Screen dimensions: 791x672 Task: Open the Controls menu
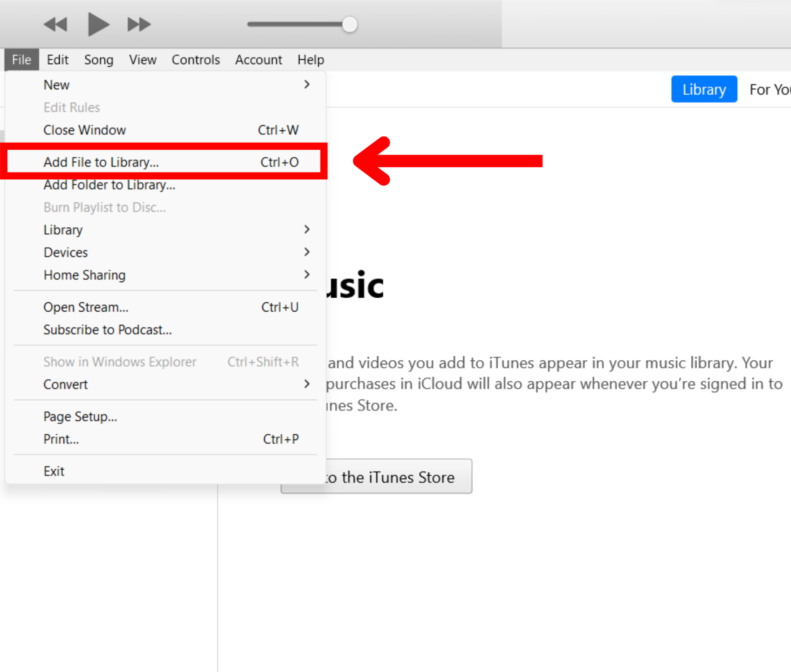(x=196, y=60)
